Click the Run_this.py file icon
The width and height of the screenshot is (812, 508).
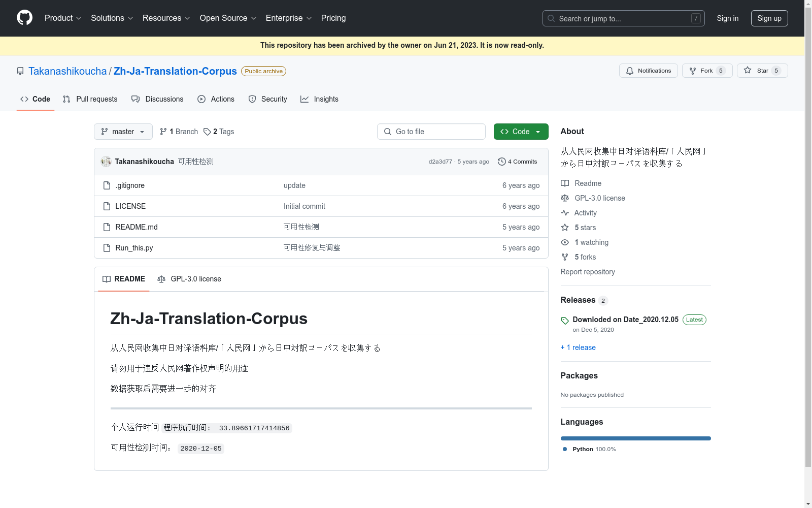point(107,248)
